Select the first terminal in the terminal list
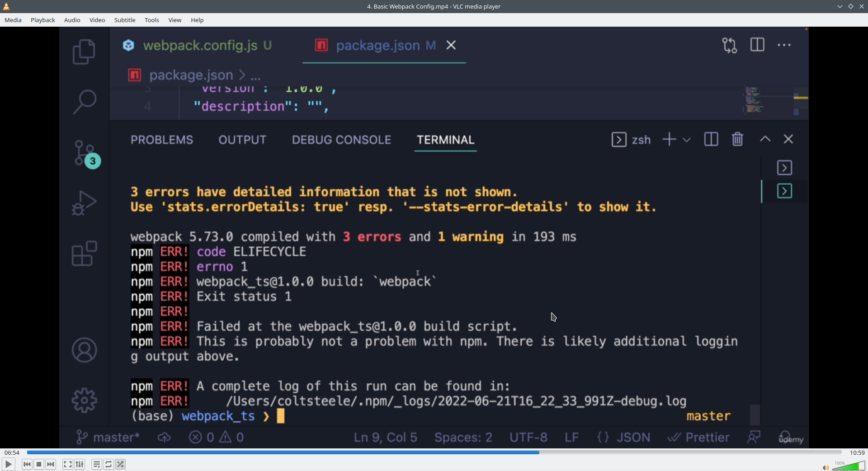The height and width of the screenshot is (471, 868). (785, 168)
